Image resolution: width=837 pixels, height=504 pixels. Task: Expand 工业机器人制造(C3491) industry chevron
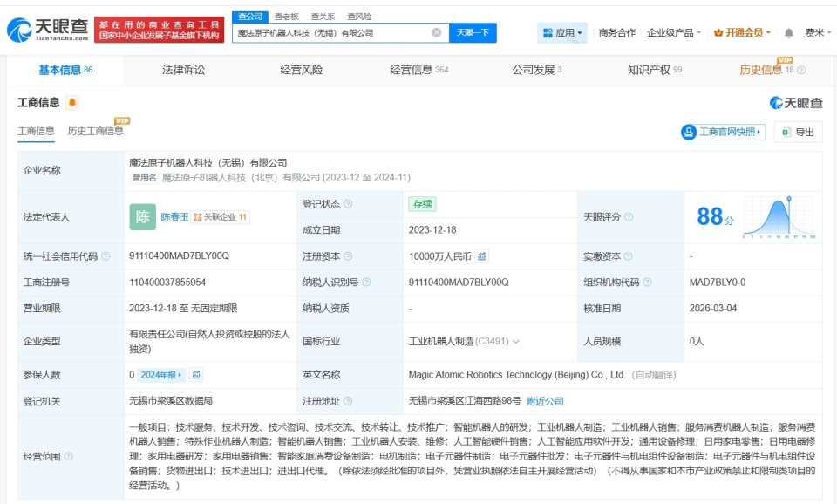pyautogui.click(x=518, y=340)
